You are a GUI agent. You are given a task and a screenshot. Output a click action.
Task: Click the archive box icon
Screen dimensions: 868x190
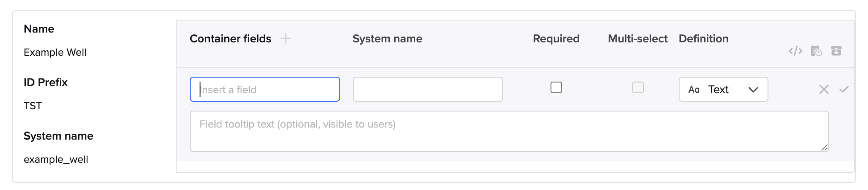pos(836,51)
